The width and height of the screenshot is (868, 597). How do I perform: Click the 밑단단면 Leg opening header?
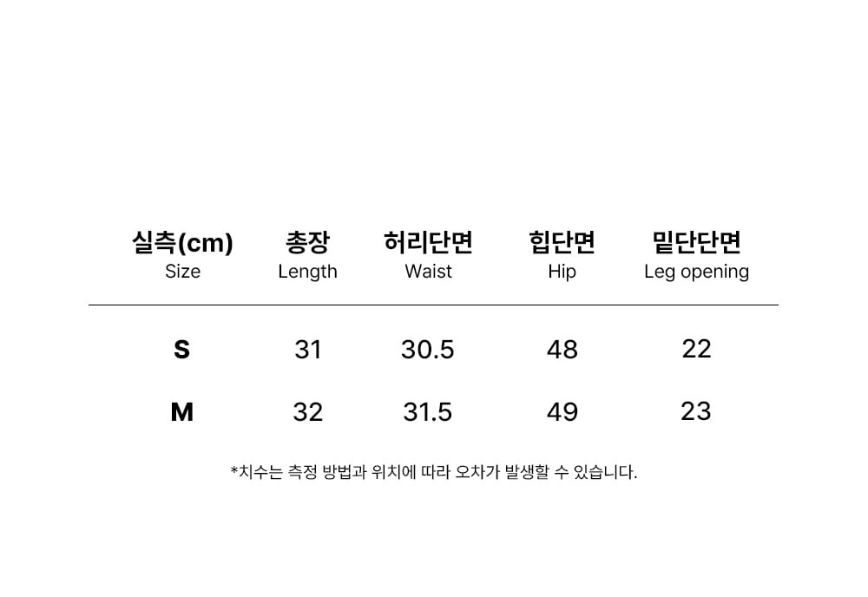(696, 256)
